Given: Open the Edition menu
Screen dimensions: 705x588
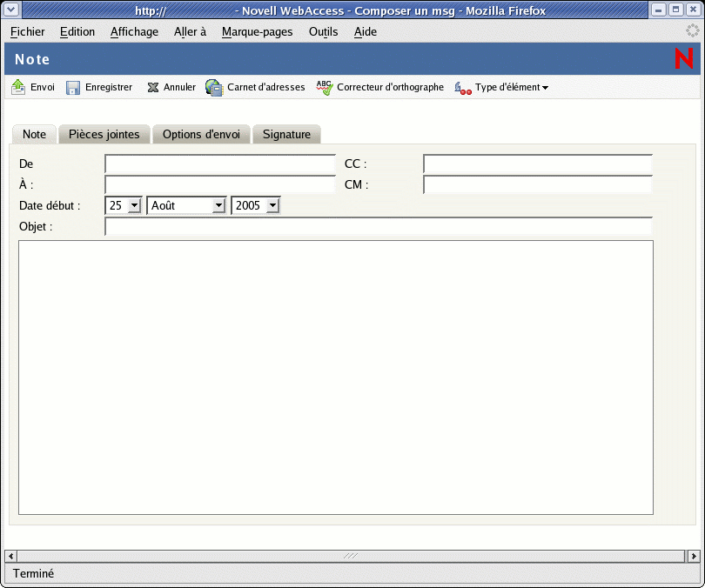Looking at the screenshot, I should (77, 32).
